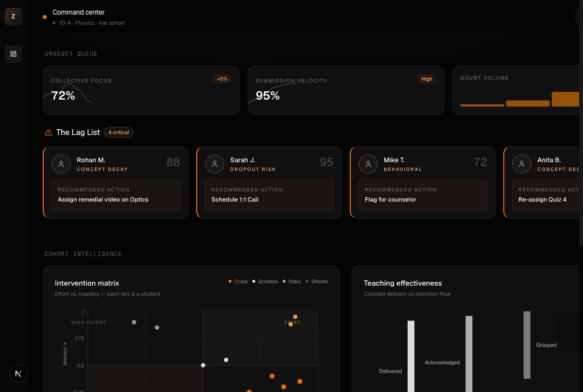Image resolution: width=583 pixels, height=392 pixels.
Task: Open the Collective Focus card
Action: coord(141,90)
